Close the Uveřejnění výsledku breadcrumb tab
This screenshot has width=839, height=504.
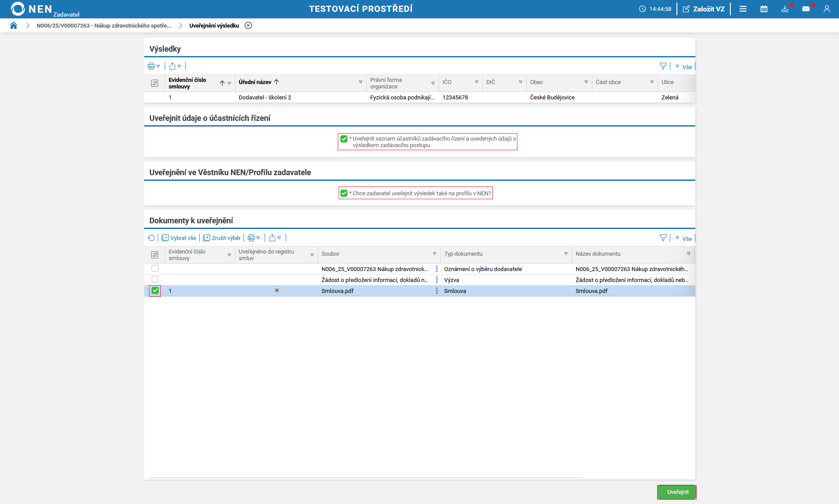[x=248, y=25]
